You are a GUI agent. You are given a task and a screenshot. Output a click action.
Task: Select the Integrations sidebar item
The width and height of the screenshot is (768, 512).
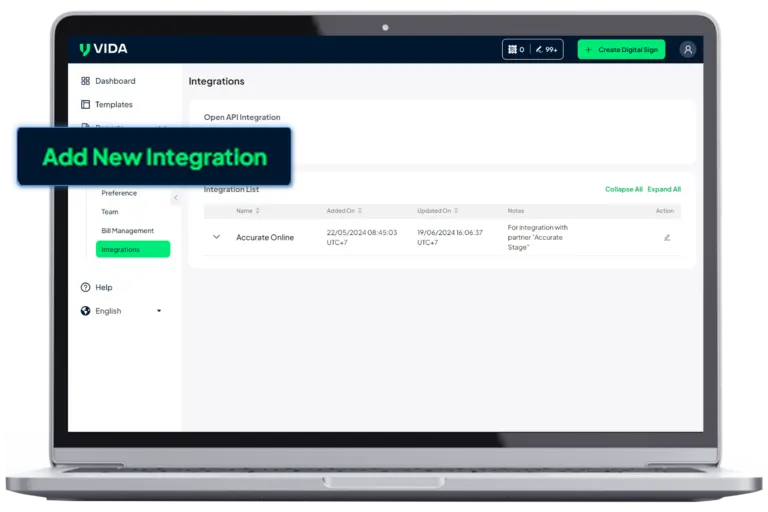(133, 249)
